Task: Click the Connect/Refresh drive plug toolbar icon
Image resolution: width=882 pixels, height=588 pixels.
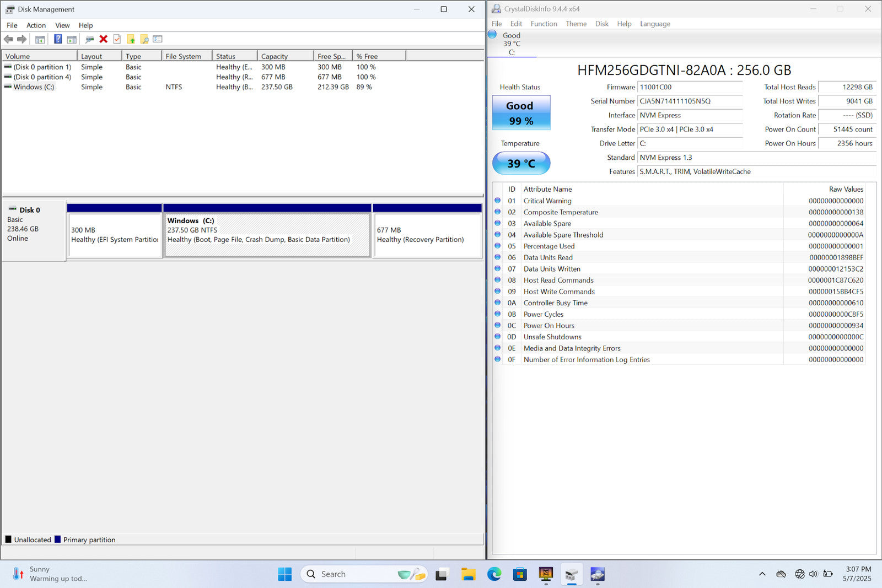Action: 89,39
